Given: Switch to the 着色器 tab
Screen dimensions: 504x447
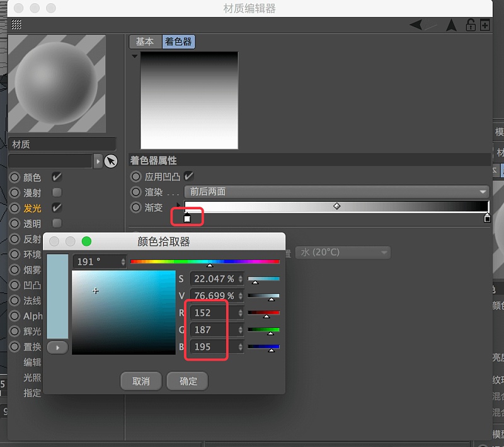Looking at the screenshot, I should [x=178, y=42].
